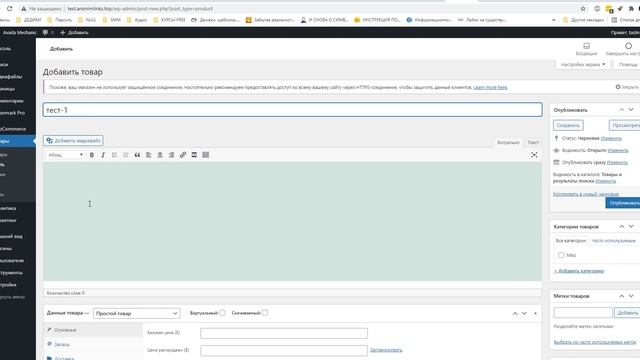
Task: Click the blue Опубликовать button
Action: [x=623, y=203]
